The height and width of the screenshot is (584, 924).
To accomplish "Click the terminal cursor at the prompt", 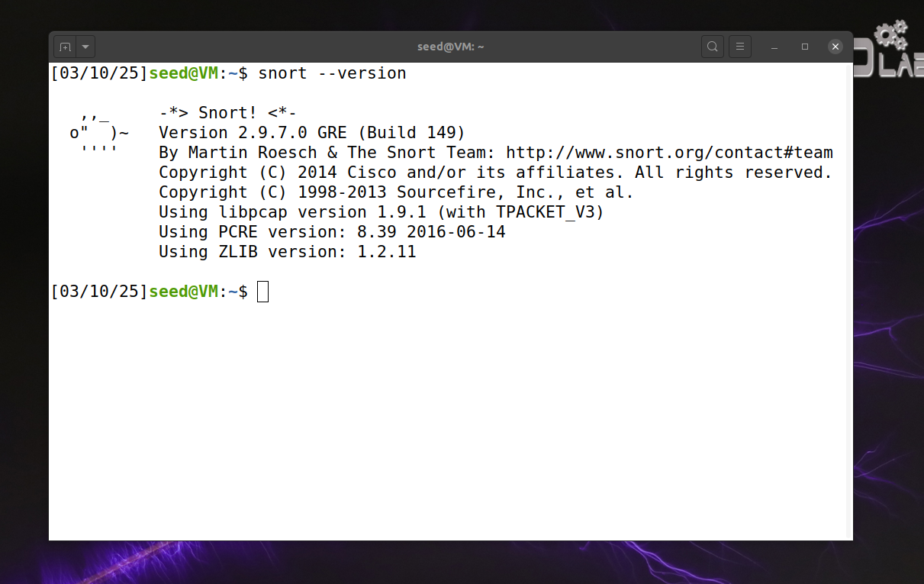I will pos(262,292).
